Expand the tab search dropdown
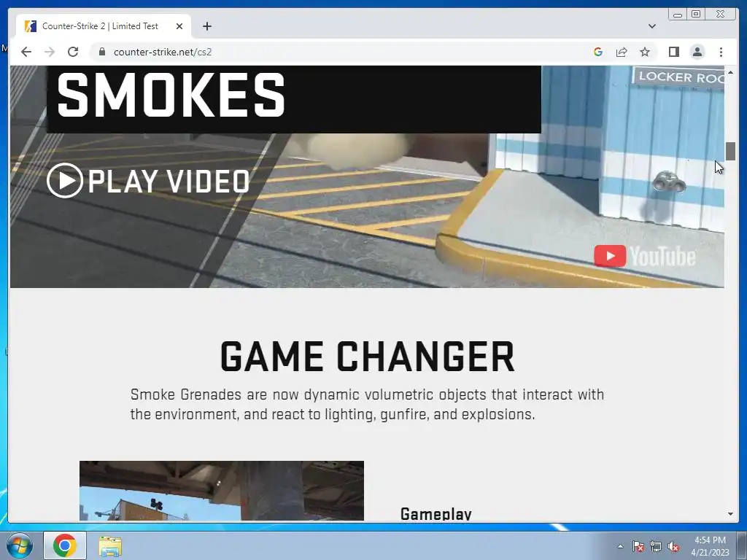747x560 pixels. (x=652, y=26)
